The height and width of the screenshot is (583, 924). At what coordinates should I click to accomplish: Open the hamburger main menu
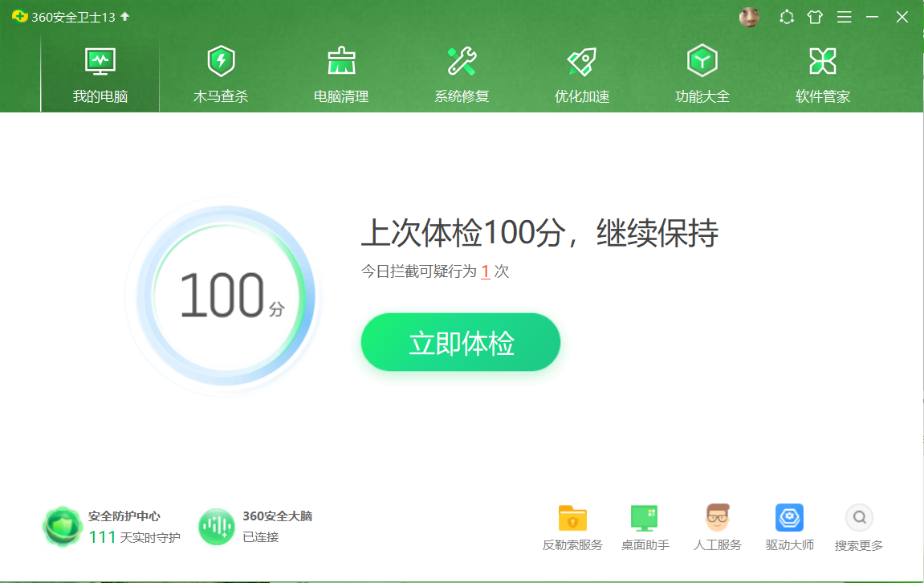coord(844,17)
